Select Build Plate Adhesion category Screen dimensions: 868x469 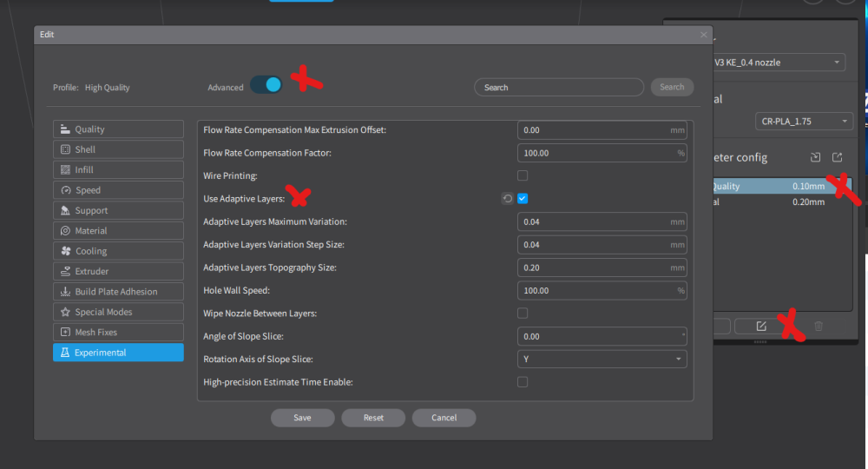118,291
